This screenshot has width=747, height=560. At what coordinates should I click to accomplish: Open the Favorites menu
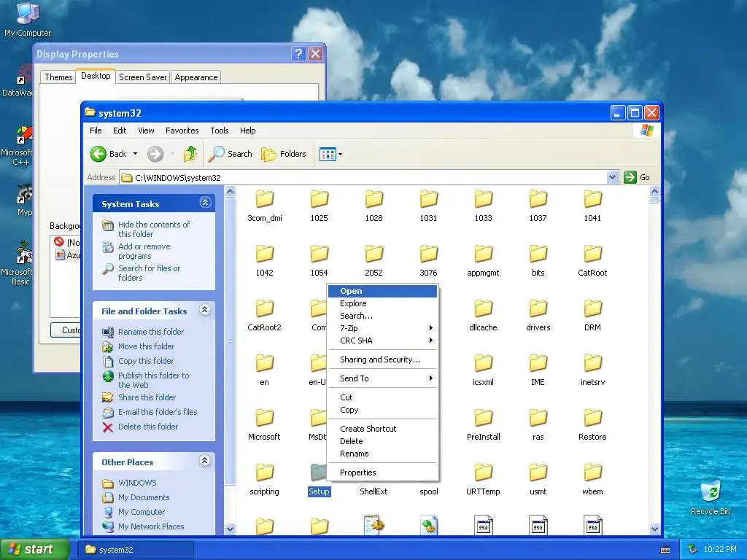click(x=182, y=131)
